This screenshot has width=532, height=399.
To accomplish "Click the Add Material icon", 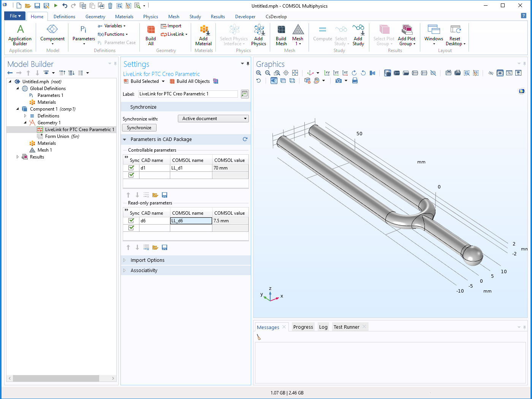I will (203, 34).
